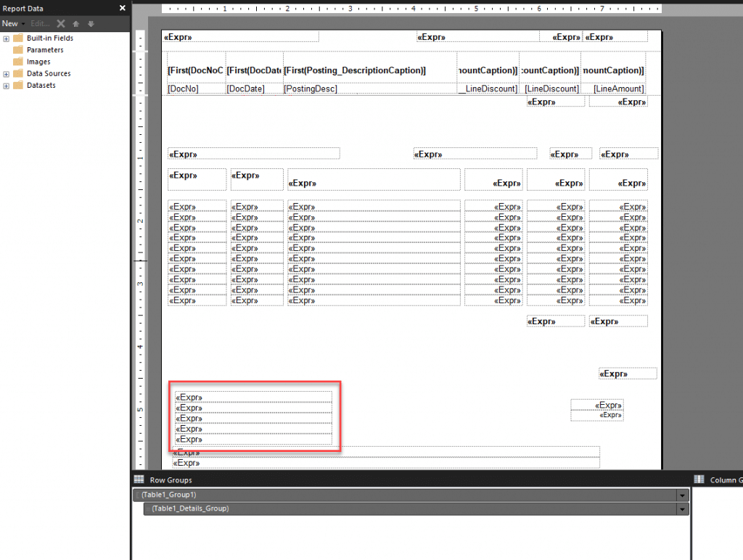Screen dimensions: 743x560
Task: Expand the Built-in Fields node
Action: coord(6,38)
